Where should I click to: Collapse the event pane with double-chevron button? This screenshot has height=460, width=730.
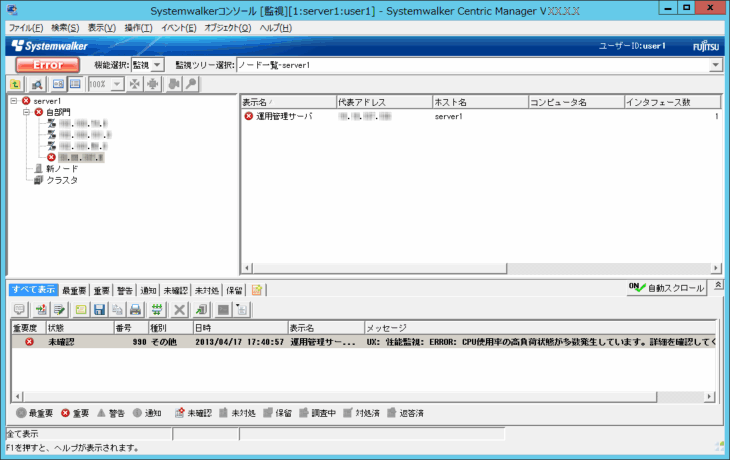(718, 285)
